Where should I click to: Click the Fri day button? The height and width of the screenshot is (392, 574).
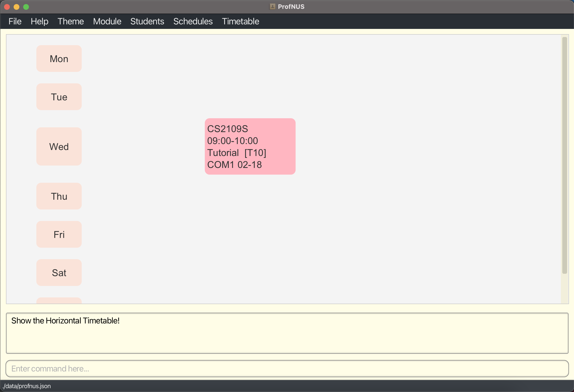[59, 234]
